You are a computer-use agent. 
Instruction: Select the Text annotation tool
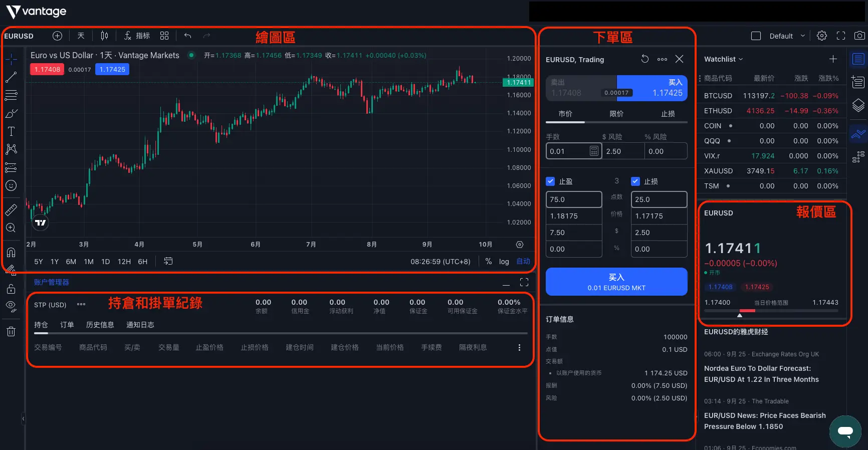pyautogui.click(x=11, y=132)
